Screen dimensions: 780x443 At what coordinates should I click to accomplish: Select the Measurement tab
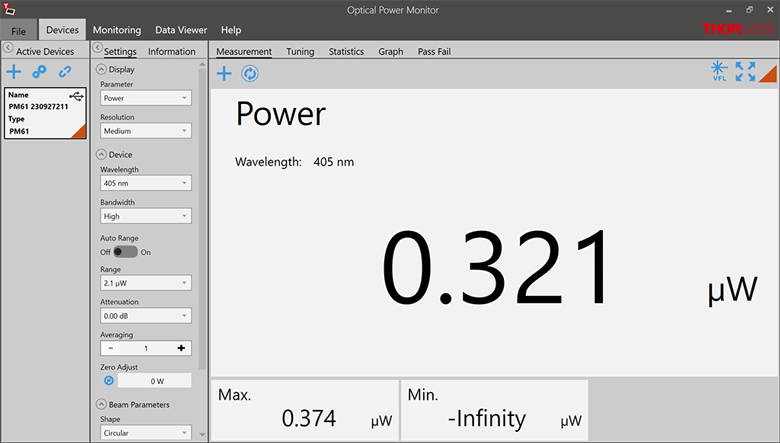244,52
